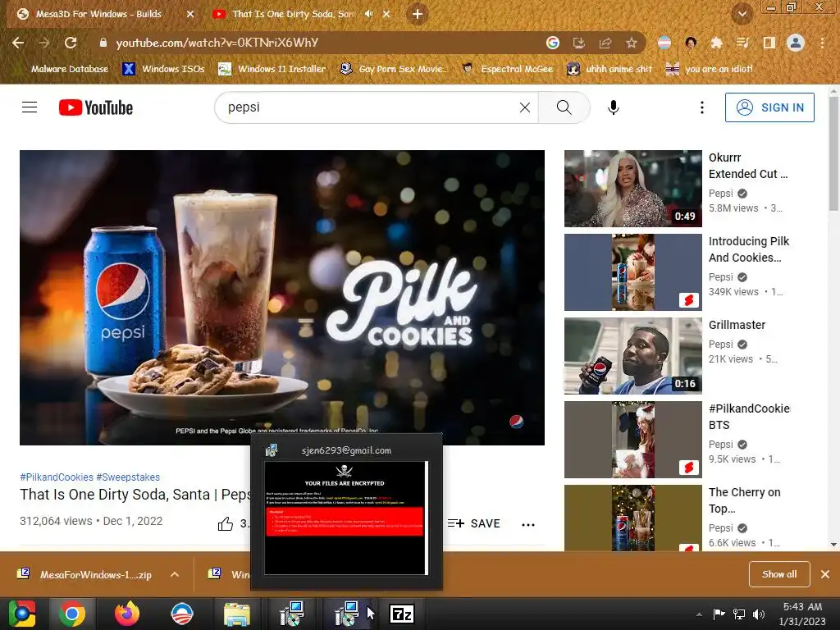
Task: Open Introducing Pilk And Cookies thumbnail
Action: pyautogui.click(x=632, y=272)
